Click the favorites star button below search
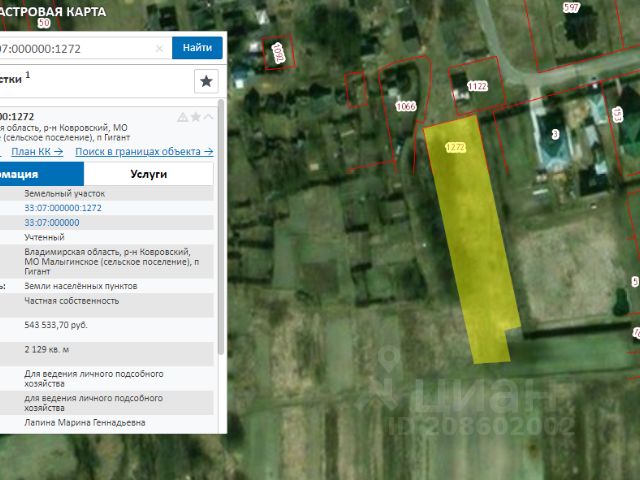This screenshot has height=480, width=640. click(x=207, y=81)
